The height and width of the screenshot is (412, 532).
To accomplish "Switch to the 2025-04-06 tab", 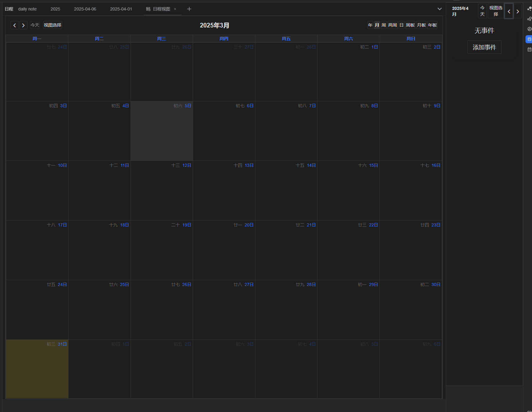I will [85, 9].
